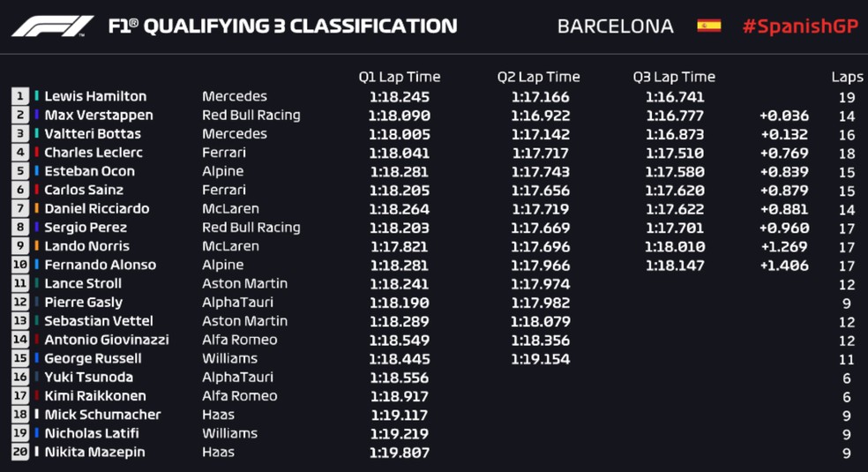Click the F1 logo in header

click(53, 26)
